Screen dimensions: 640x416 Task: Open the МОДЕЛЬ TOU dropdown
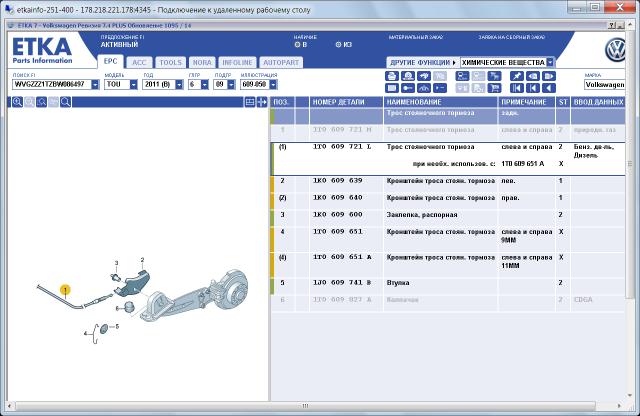click(x=133, y=85)
